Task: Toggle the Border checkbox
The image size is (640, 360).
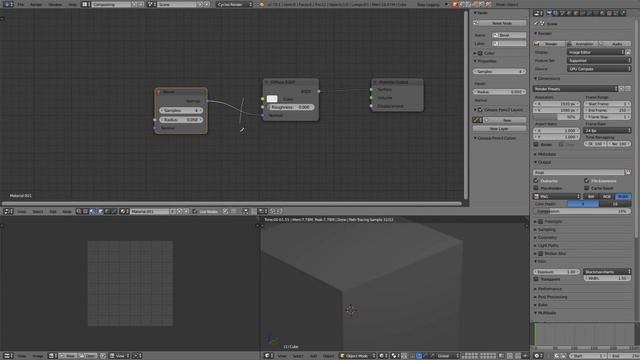Action: coord(536,144)
